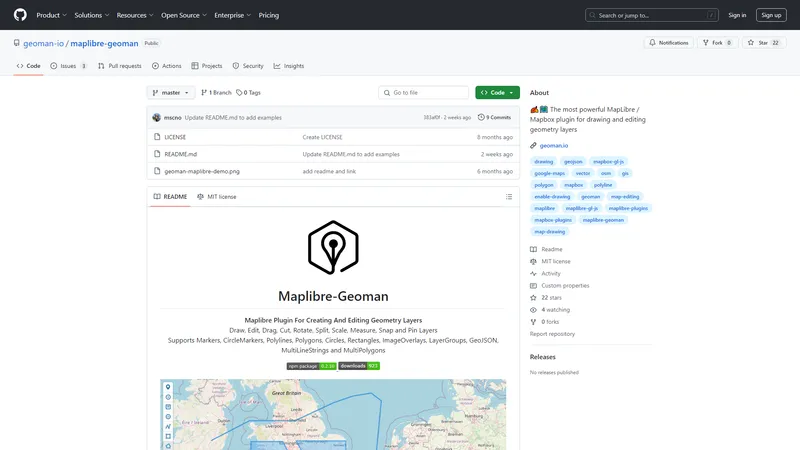Open the map demo image

pyautogui.click(x=333, y=414)
